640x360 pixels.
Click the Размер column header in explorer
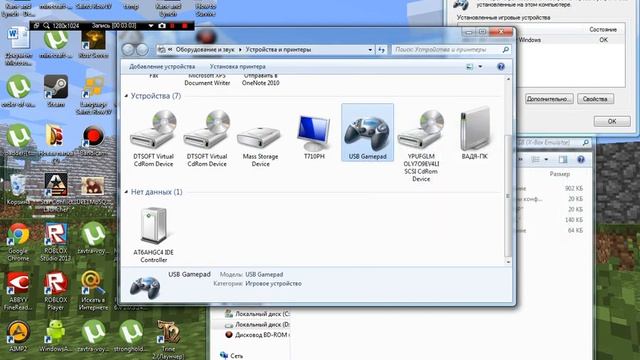click(559, 174)
